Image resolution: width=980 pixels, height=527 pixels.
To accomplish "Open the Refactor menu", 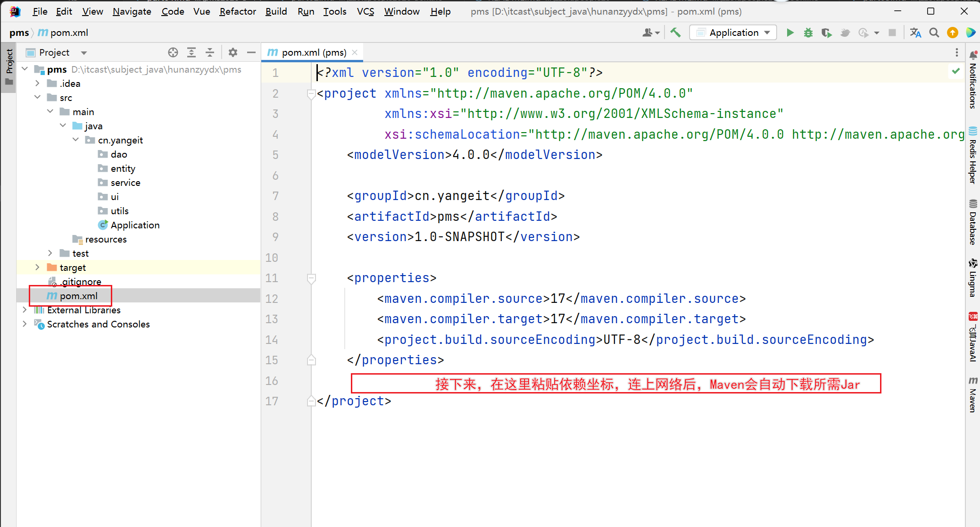I will coord(237,11).
